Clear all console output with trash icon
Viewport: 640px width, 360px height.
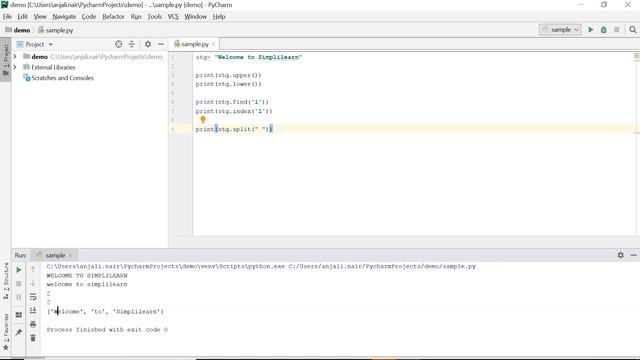click(33, 338)
